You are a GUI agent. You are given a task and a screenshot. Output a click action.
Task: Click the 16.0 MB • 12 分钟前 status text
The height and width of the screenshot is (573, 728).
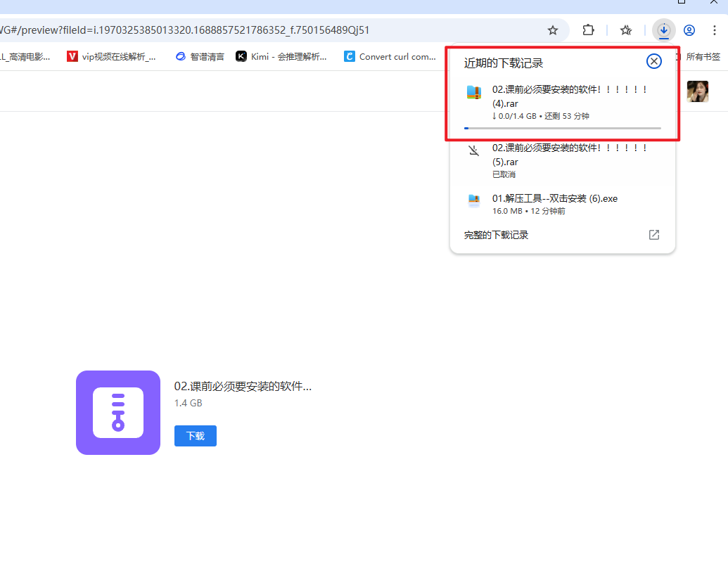pyautogui.click(x=529, y=211)
